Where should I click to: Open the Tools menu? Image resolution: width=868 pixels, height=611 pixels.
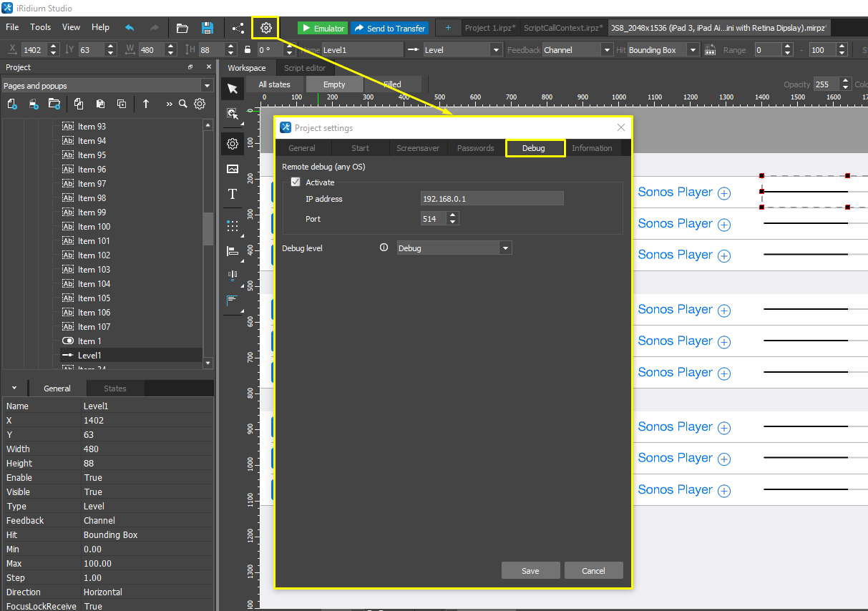click(40, 27)
